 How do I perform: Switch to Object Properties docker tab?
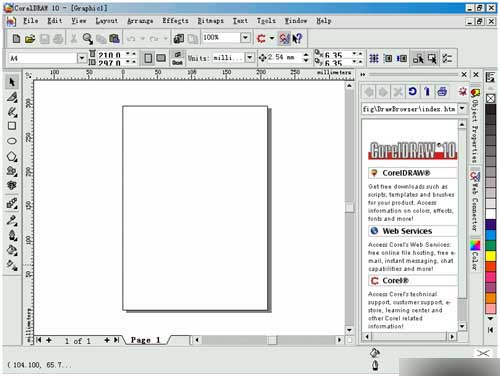(x=475, y=125)
